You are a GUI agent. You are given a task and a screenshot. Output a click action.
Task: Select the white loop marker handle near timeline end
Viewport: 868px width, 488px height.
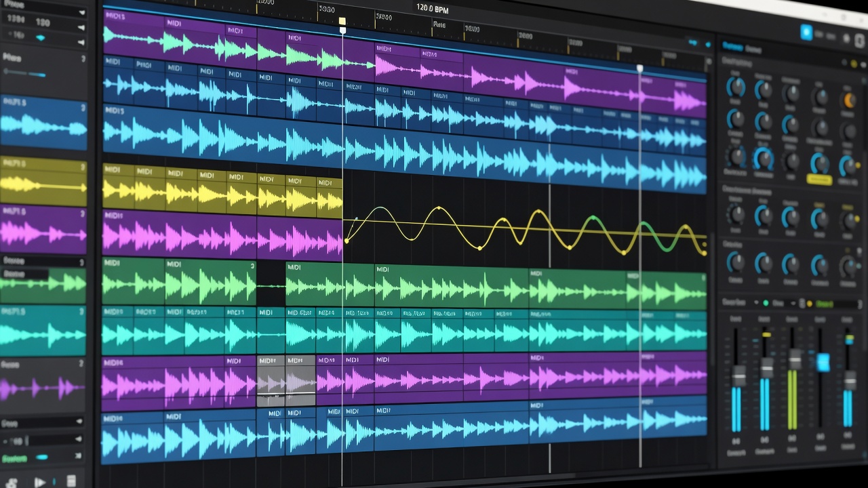point(639,68)
